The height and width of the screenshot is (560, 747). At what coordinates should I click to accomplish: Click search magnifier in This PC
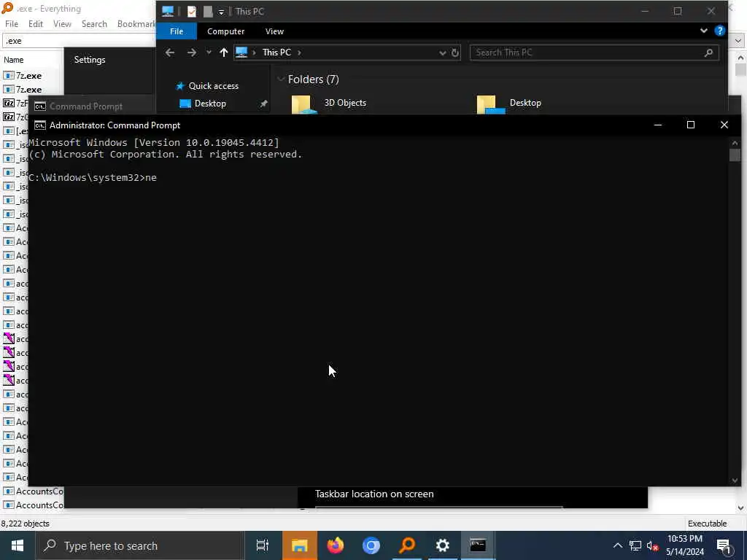coord(708,52)
